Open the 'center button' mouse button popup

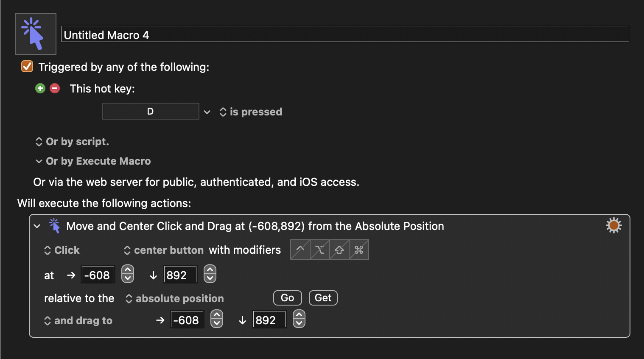(164, 250)
